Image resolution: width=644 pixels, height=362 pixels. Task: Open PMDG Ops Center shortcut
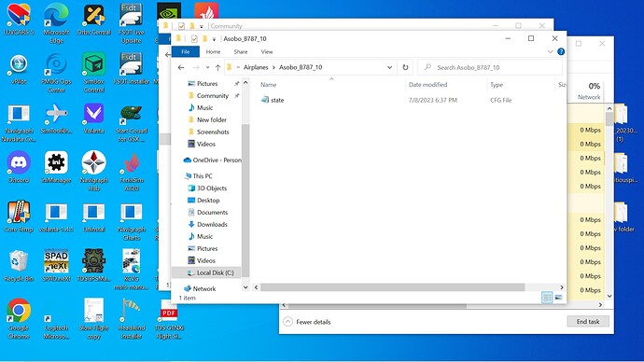(x=56, y=73)
